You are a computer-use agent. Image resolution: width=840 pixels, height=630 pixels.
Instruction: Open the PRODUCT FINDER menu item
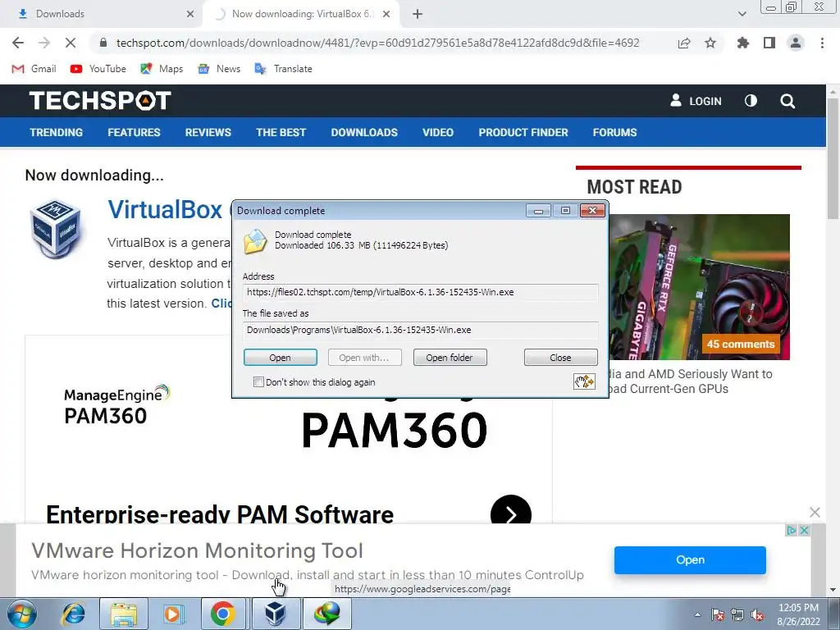coord(523,132)
